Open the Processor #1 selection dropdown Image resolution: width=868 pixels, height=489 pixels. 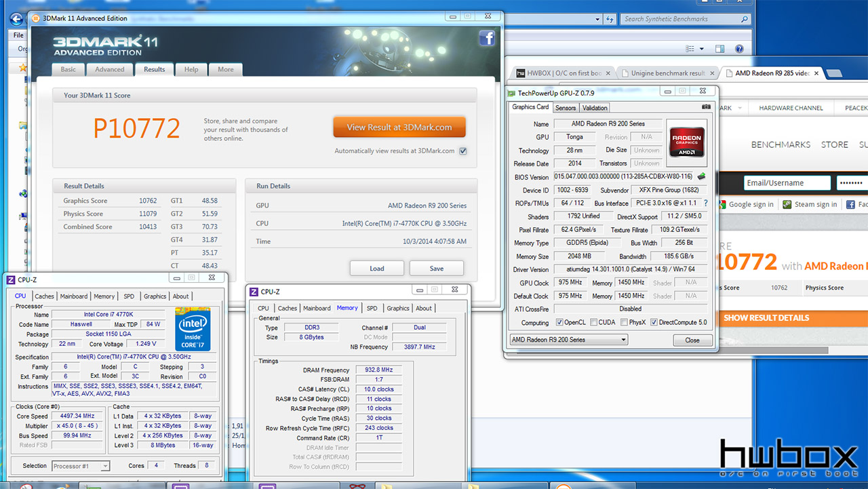pyautogui.click(x=81, y=466)
